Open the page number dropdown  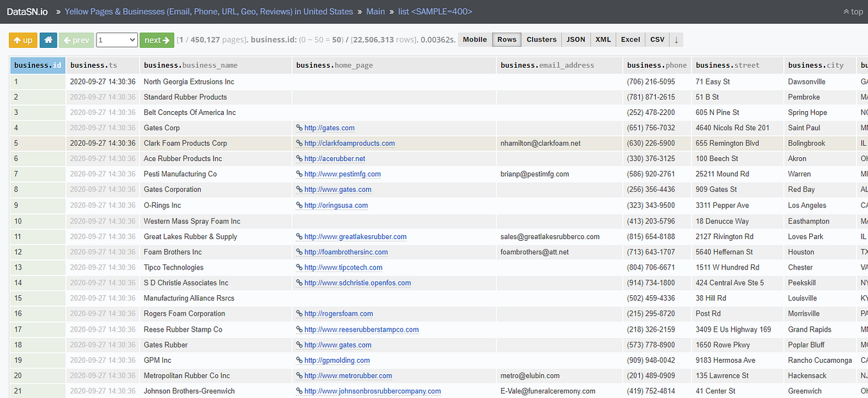(116, 40)
